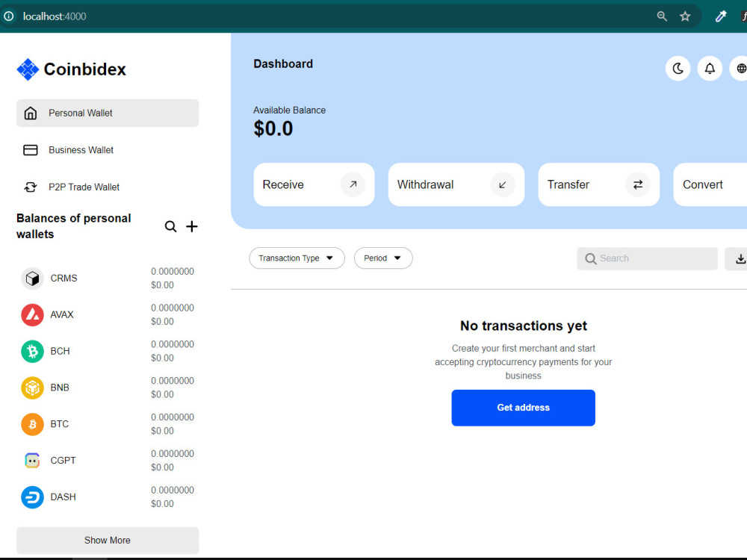Switch to the Business Wallet section

pos(81,150)
